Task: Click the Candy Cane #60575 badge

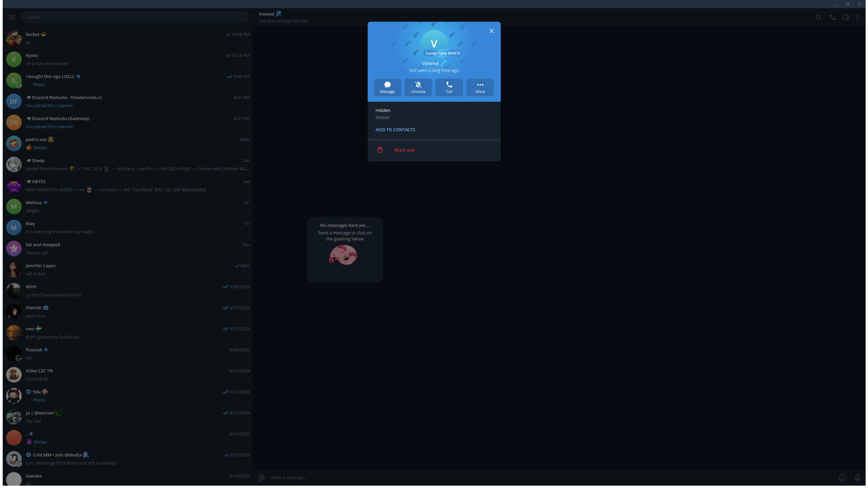Action: click(443, 53)
